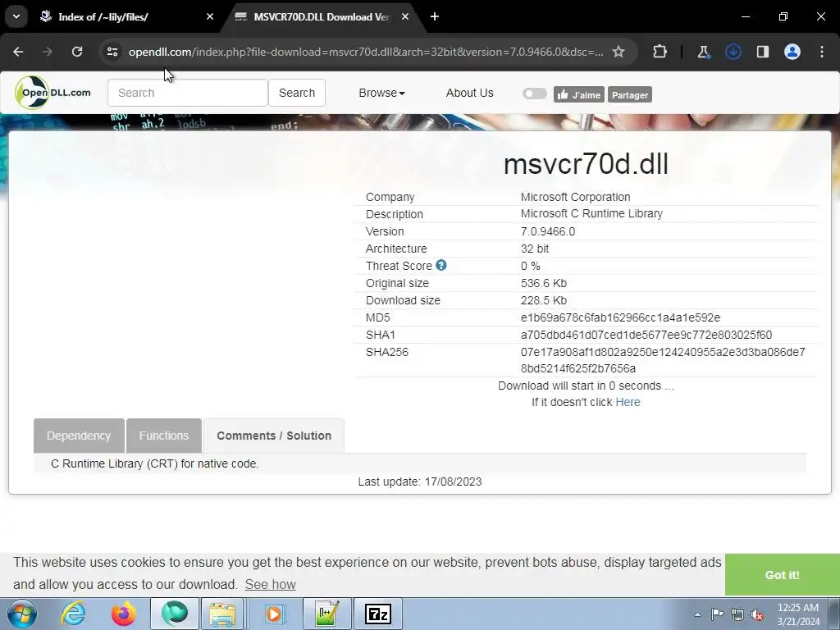Click the Threat Score help icon
This screenshot has width=840, height=630.
point(441,265)
